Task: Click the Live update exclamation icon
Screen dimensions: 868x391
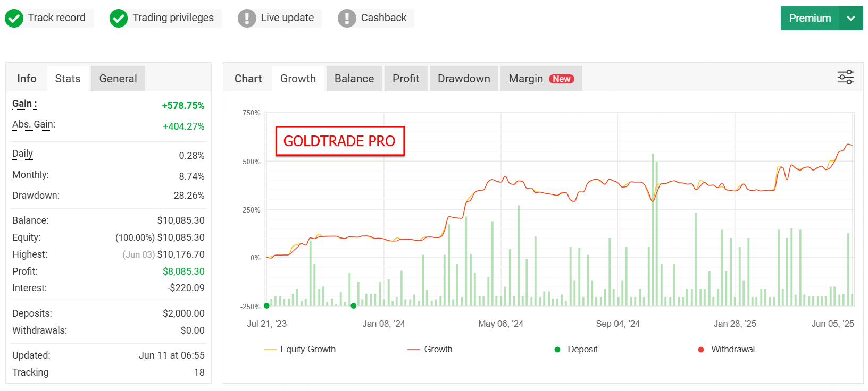Action: 247,18
